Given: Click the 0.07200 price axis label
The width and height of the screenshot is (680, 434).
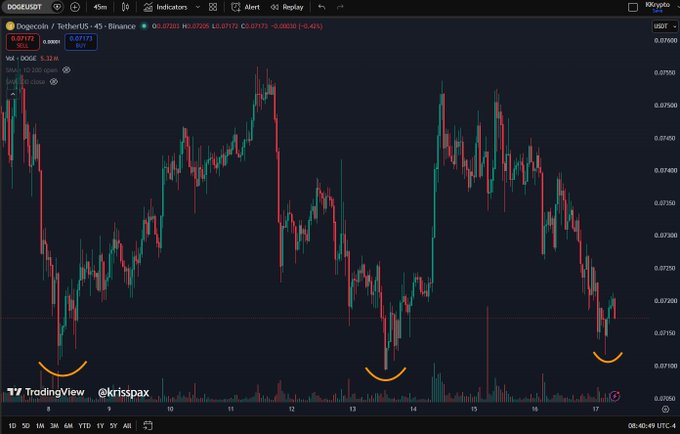Looking at the screenshot, I should pyautogui.click(x=665, y=300).
